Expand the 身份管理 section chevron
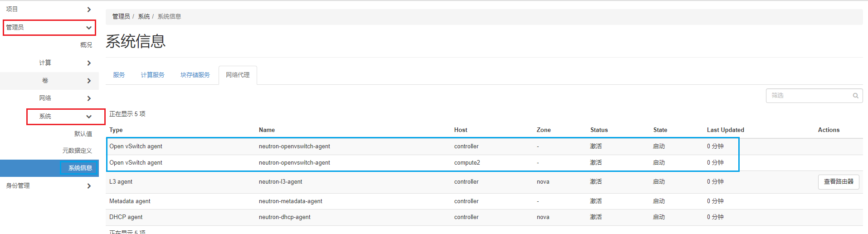This screenshot has width=868, height=234. click(x=89, y=186)
